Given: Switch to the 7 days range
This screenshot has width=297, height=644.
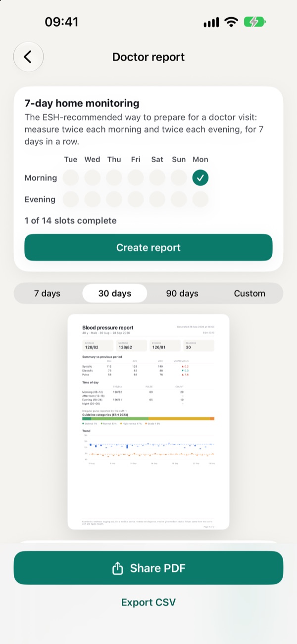Looking at the screenshot, I should click(x=47, y=293).
